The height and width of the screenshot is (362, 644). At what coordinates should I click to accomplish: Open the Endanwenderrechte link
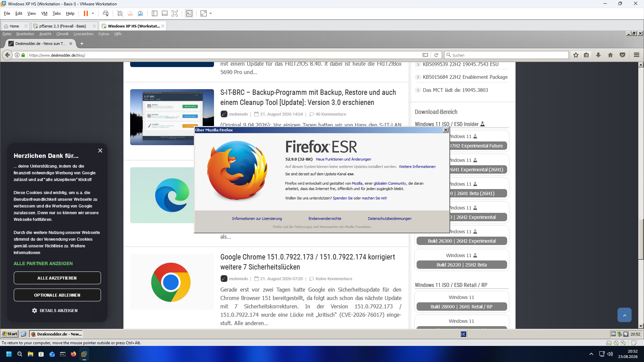pyautogui.click(x=325, y=219)
